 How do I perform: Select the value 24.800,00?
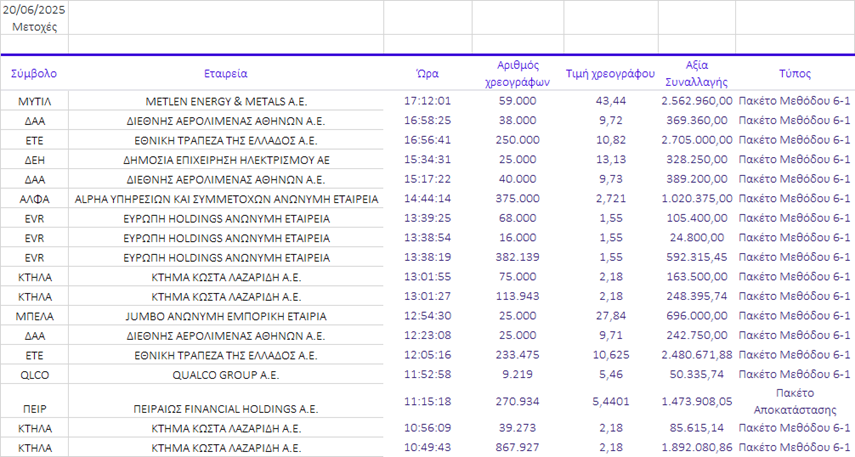(697, 238)
